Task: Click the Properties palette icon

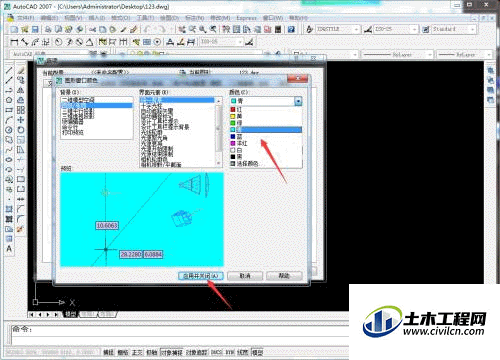Action: 226,29
